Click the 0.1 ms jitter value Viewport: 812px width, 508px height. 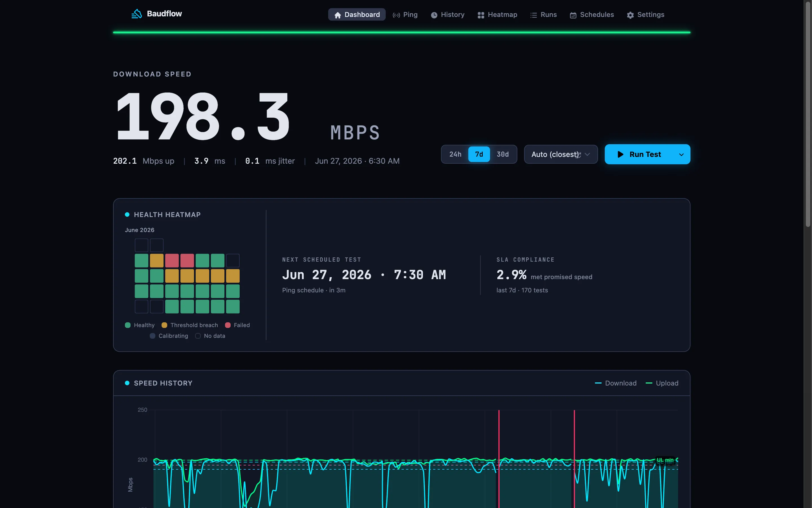click(270, 161)
